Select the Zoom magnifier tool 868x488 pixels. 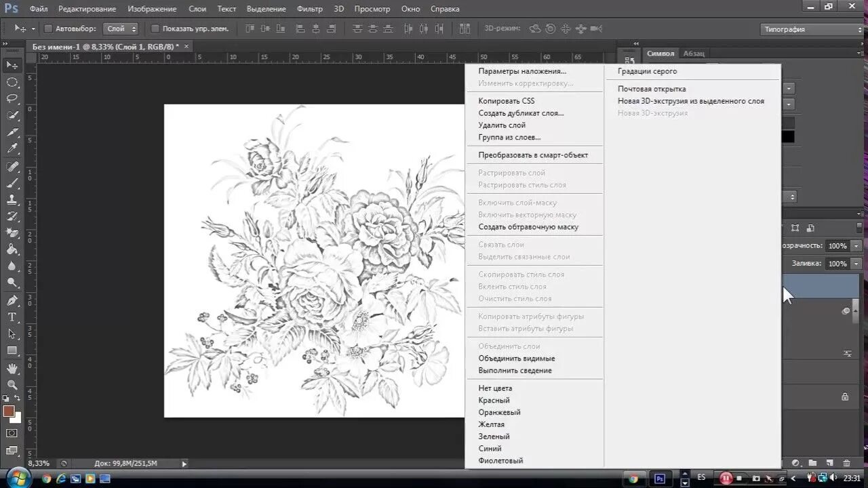click(12, 385)
